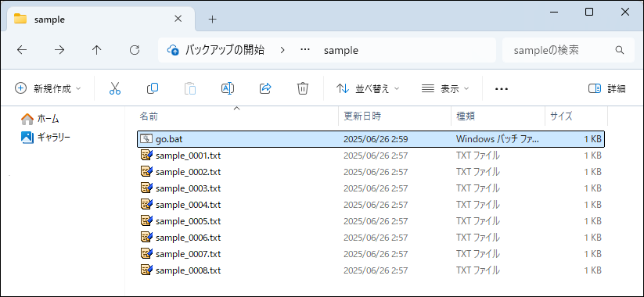
Task: Click the Copy icon in toolbar
Action: [x=153, y=88]
